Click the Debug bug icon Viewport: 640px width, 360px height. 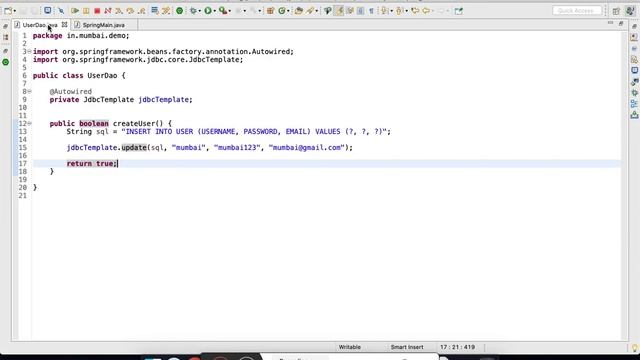tap(193, 11)
